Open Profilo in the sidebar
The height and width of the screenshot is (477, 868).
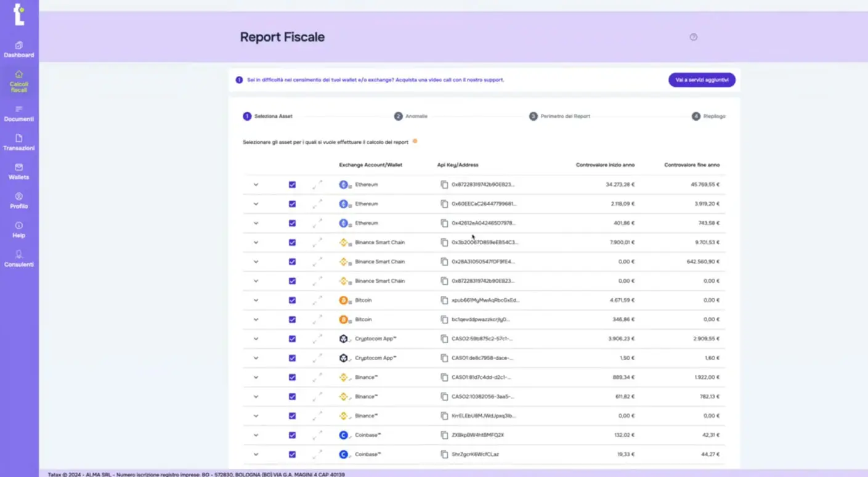[19, 201]
